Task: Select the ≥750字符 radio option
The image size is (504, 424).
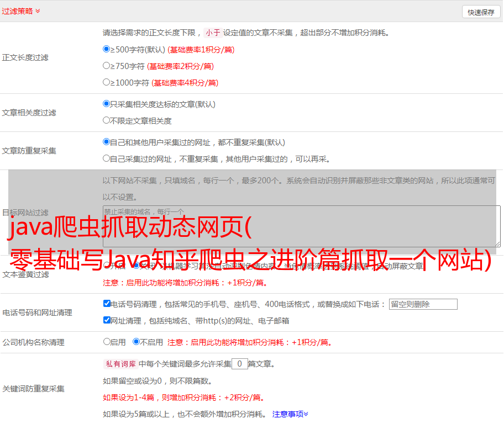Action: pos(107,66)
